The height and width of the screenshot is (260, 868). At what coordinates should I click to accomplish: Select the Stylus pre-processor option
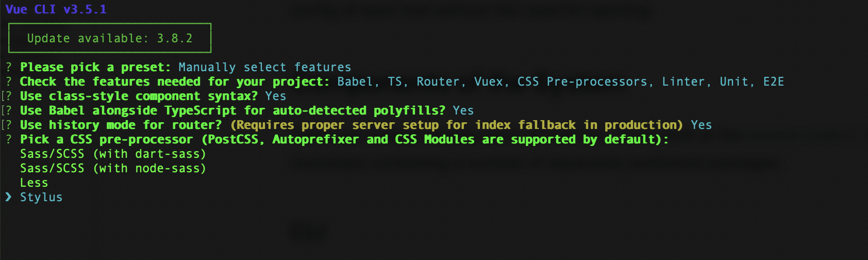[x=41, y=197]
